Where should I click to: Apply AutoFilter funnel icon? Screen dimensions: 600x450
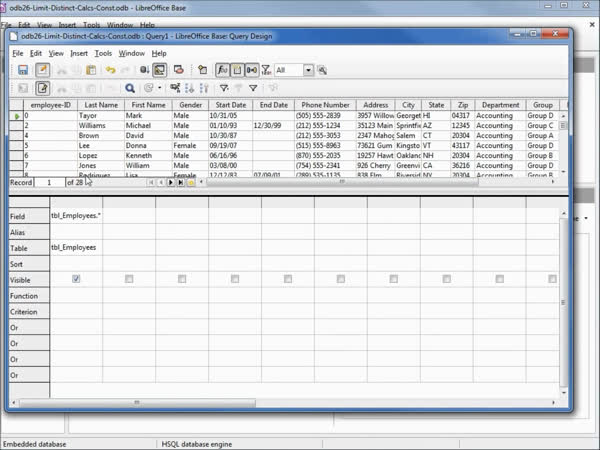coord(224,88)
